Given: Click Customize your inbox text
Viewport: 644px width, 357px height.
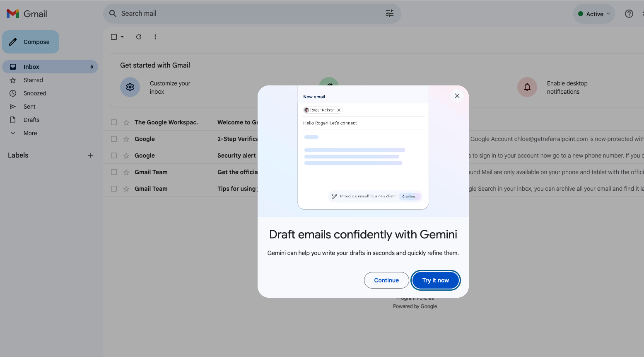Looking at the screenshot, I should [170, 87].
